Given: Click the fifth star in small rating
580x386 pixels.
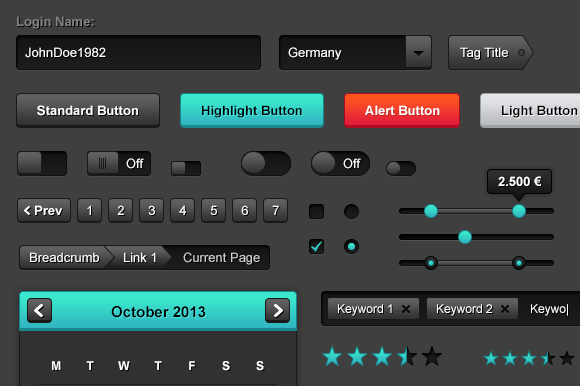Looking at the screenshot, I should tap(567, 359).
